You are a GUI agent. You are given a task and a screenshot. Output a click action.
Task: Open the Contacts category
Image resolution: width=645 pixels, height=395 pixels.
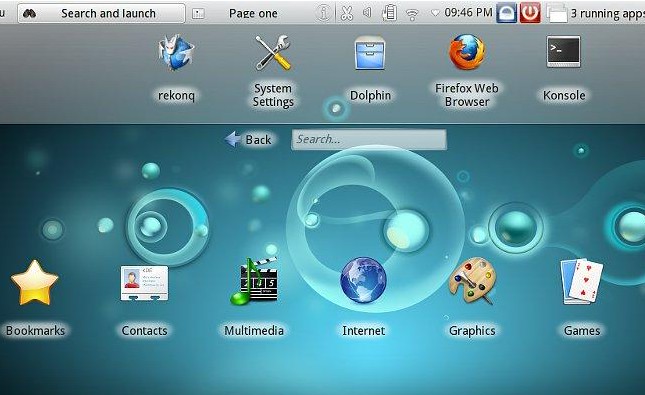(x=144, y=283)
